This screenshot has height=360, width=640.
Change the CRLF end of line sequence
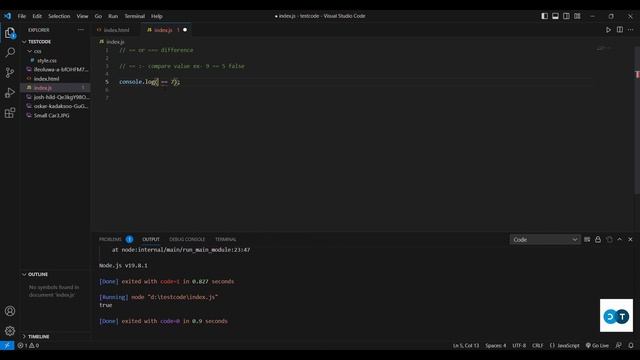point(538,345)
